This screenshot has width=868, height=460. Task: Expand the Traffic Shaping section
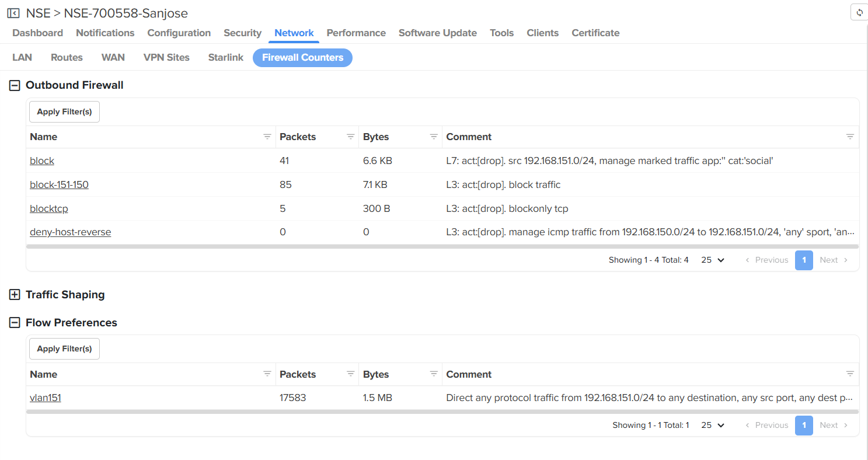click(15, 295)
